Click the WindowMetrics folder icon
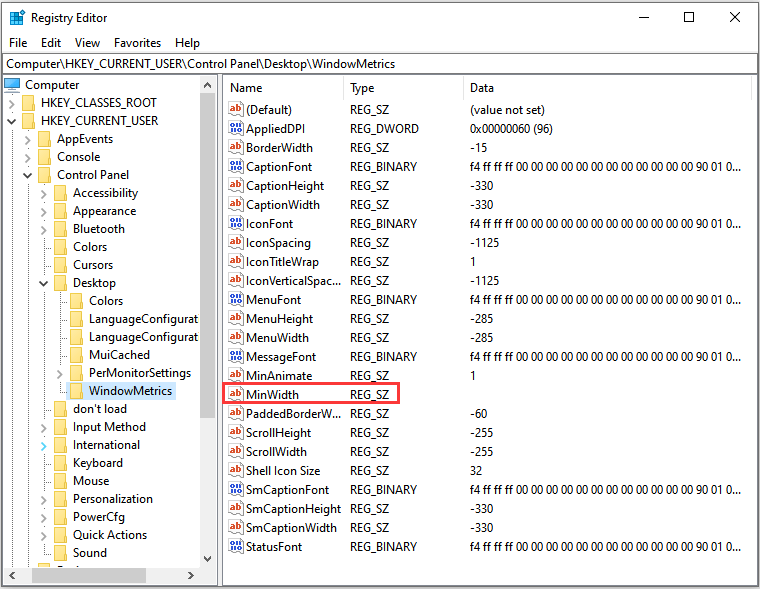Image resolution: width=760 pixels, height=589 pixels. [x=77, y=391]
